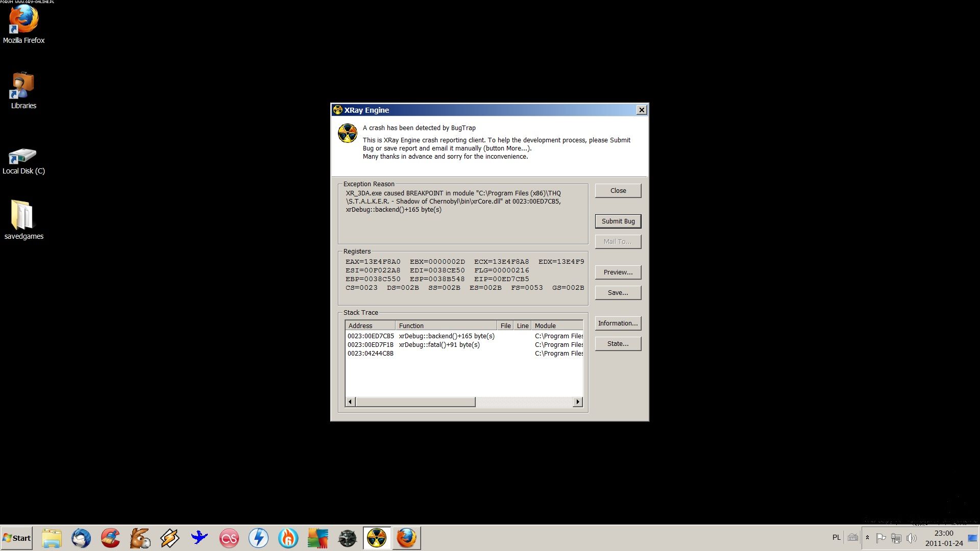This screenshot has width=980, height=551.
Task: Open the Start menu
Action: coord(17,538)
